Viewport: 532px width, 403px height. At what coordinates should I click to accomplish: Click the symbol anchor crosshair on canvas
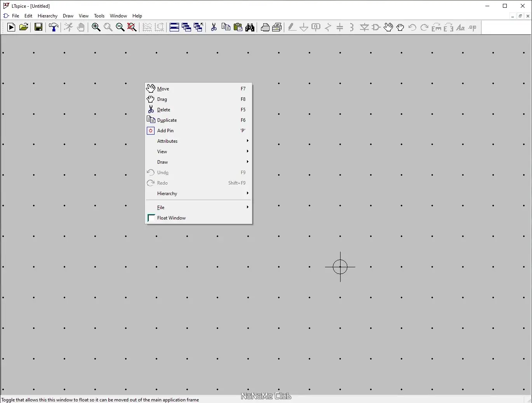tap(340, 267)
